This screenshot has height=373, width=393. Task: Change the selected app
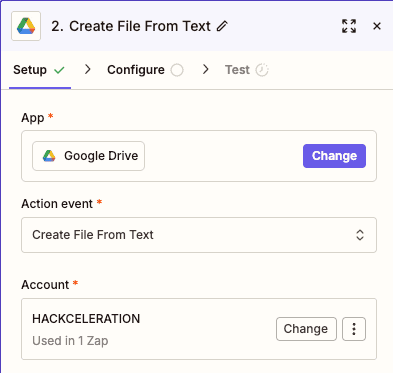pos(334,156)
